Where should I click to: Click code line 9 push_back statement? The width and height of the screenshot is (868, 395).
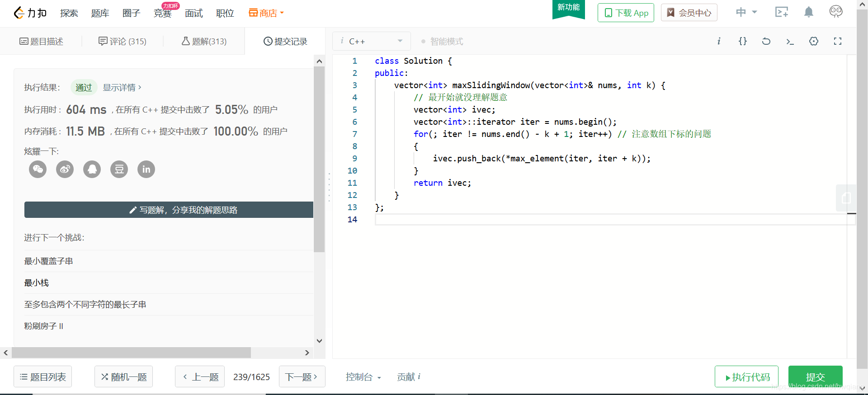pyautogui.click(x=542, y=159)
